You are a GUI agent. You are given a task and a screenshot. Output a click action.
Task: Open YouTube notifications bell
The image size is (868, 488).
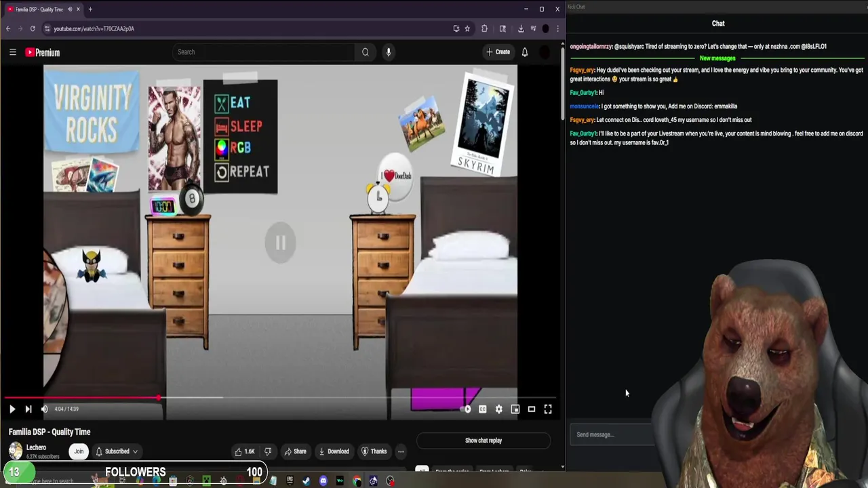coord(524,52)
